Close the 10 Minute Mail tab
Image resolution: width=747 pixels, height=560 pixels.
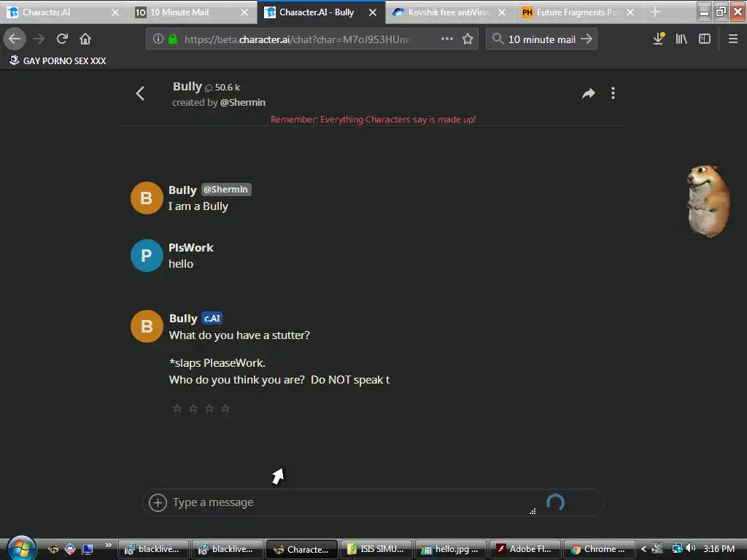244,12
